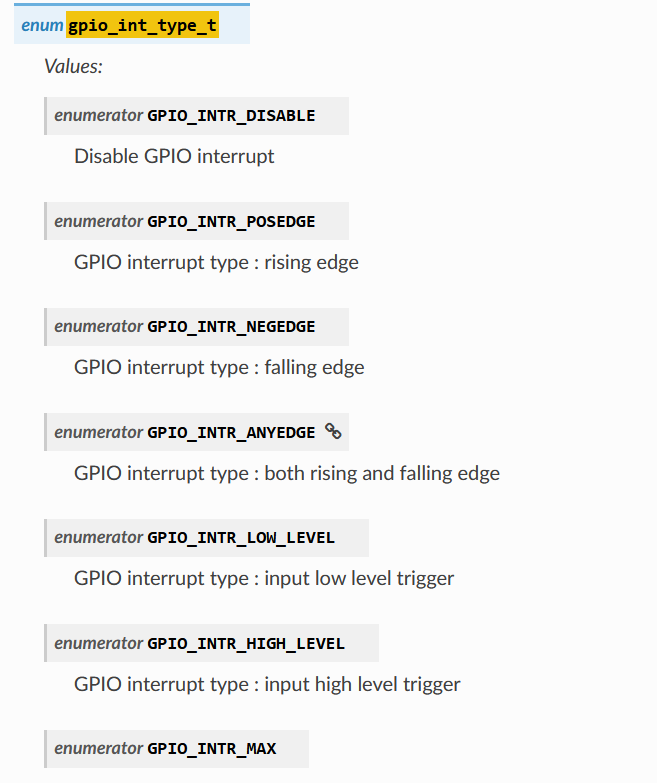Click the italic enumerator keyword before GPIO_INTR_MAX

coord(98,748)
